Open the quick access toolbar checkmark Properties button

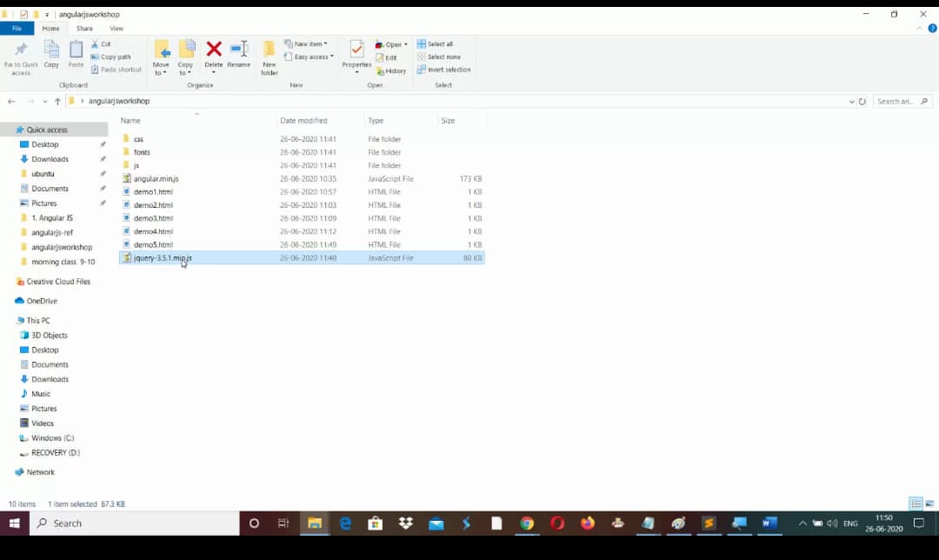point(23,15)
